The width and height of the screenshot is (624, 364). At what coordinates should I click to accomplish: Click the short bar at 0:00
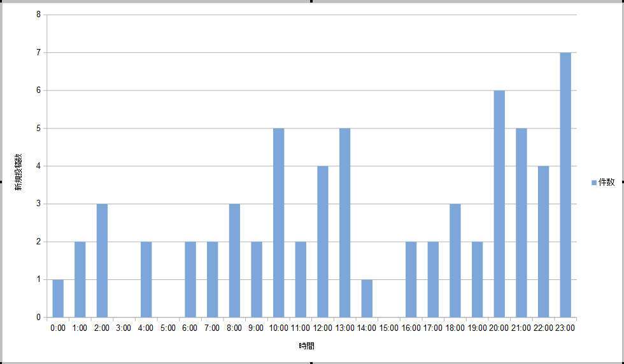[x=58, y=298]
